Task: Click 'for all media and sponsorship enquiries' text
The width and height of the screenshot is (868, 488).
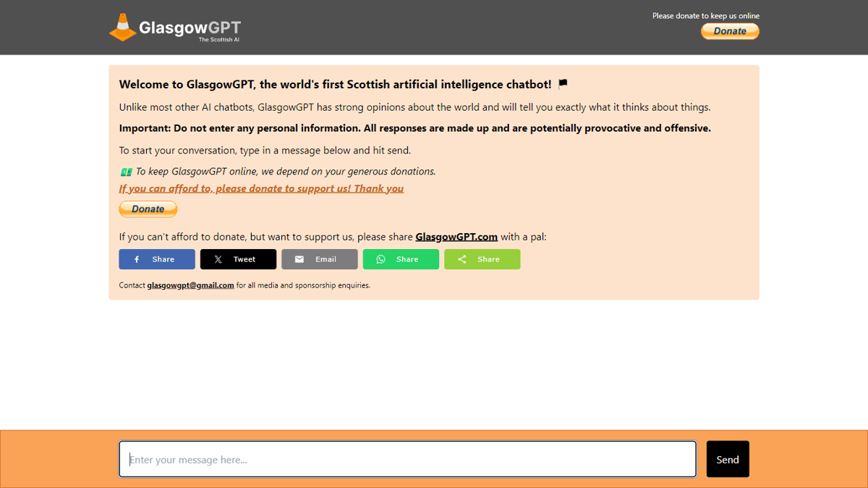Action: point(303,285)
